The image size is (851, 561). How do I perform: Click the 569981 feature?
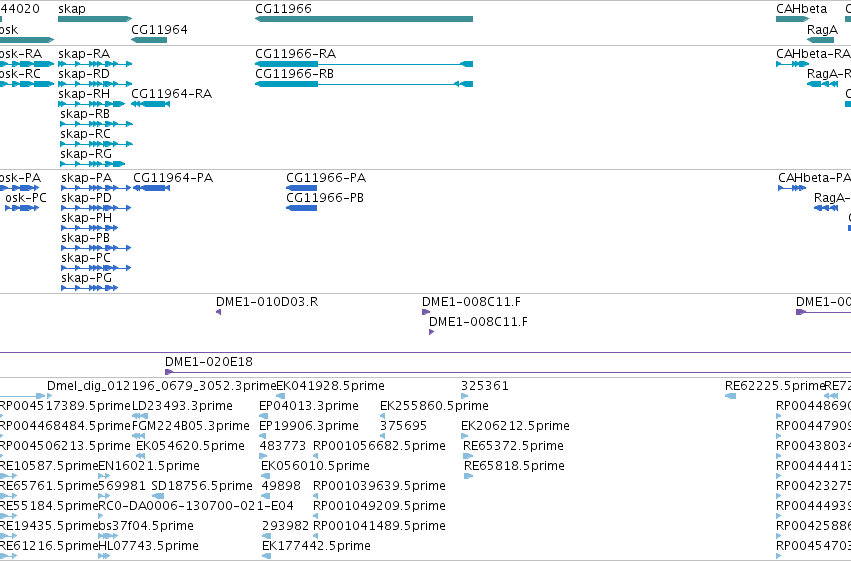[x=104, y=496]
